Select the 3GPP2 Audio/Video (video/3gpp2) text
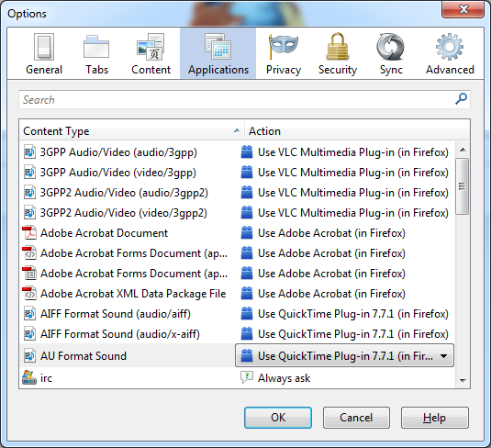The height and width of the screenshot is (448, 491). point(123,213)
